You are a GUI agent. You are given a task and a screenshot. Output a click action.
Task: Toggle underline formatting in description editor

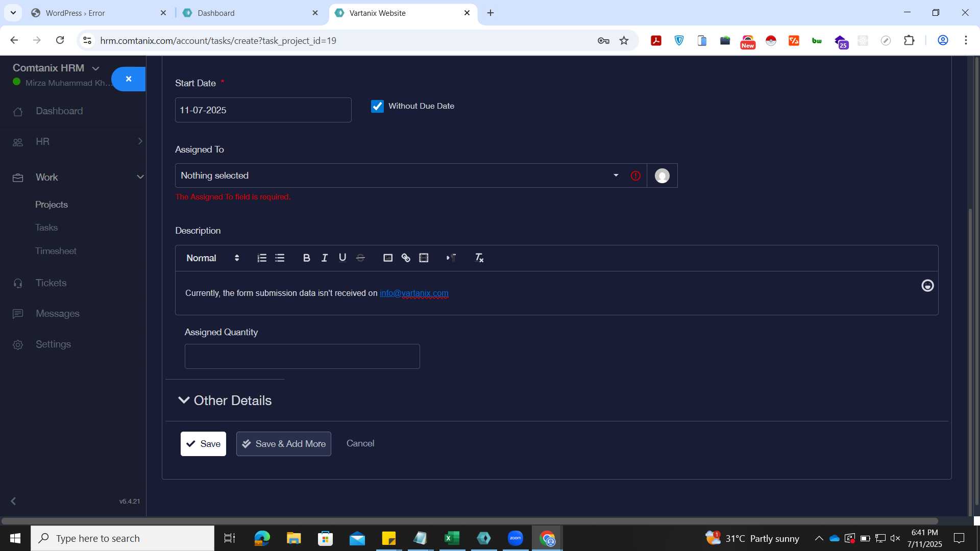(x=342, y=258)
